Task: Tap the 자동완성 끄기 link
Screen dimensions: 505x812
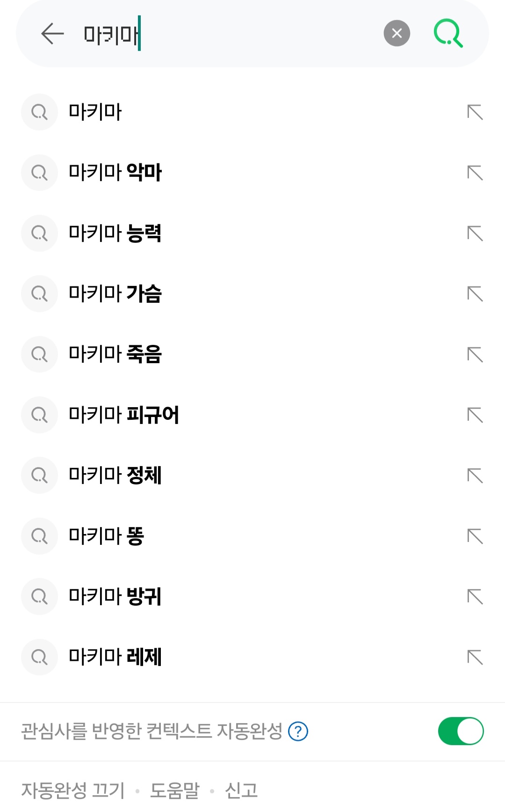Action: coord(73,790)
